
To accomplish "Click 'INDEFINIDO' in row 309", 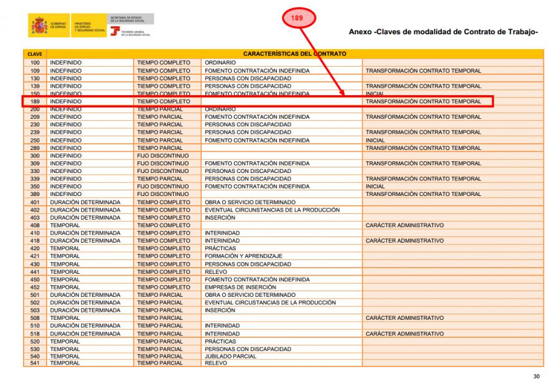I will point(66,164).
